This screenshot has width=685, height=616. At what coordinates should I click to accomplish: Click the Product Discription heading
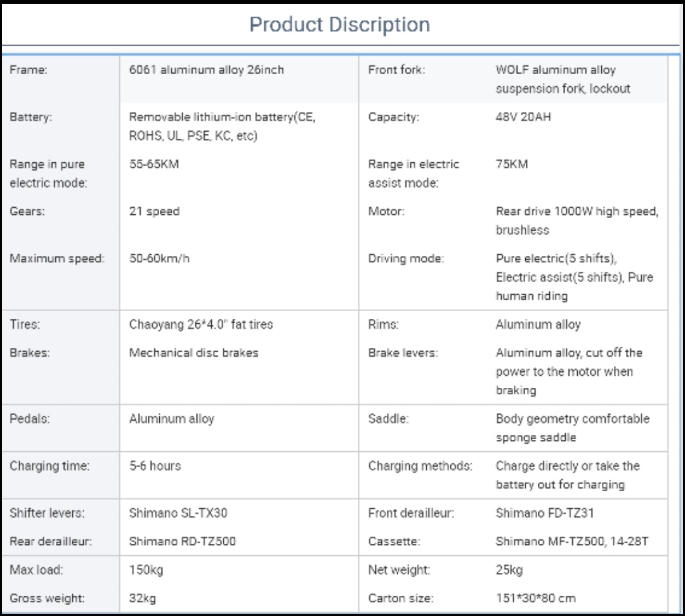pos(339,25)
